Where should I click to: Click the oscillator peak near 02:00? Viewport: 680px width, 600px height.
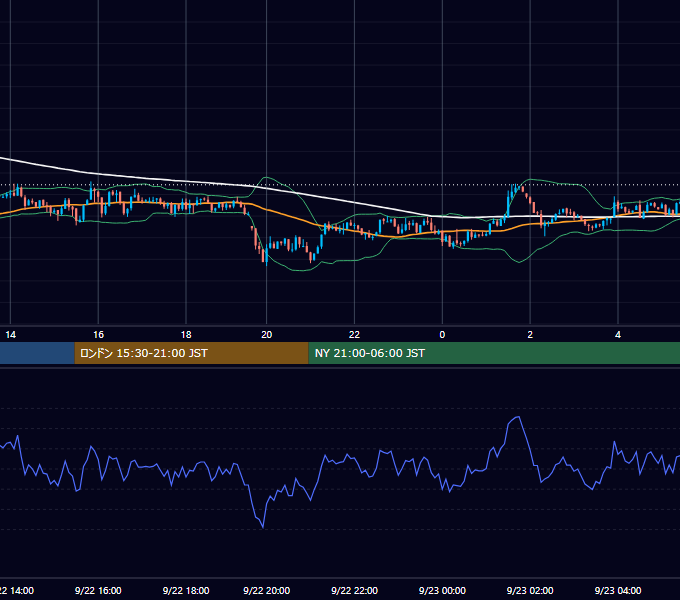[517, 417]
